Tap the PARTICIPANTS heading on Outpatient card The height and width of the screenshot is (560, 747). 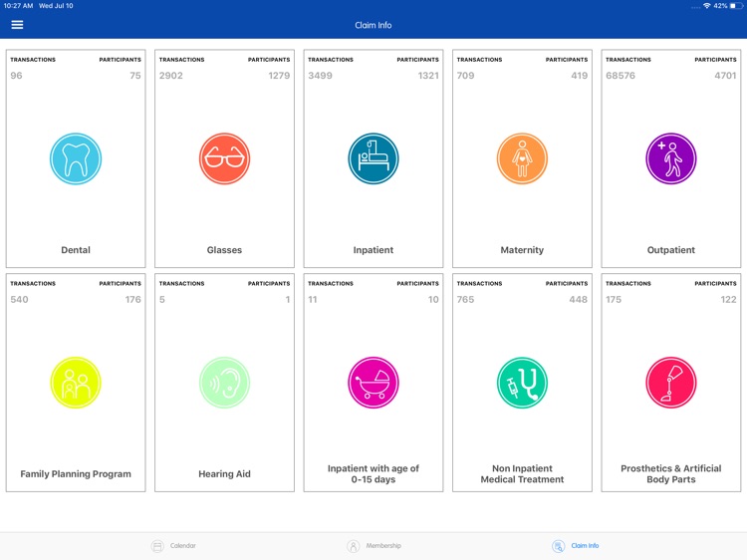[x=715, y=60]
